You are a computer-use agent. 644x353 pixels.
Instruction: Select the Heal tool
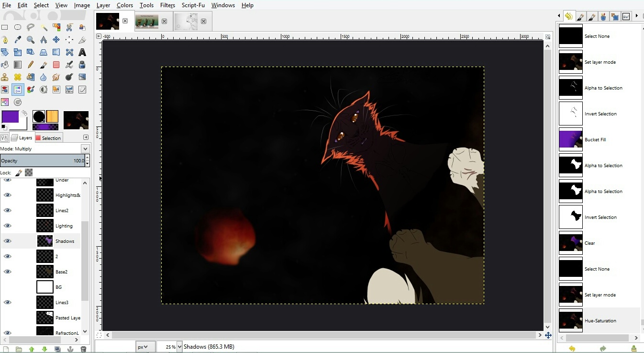pyautogui.click(x=18, y=77)
